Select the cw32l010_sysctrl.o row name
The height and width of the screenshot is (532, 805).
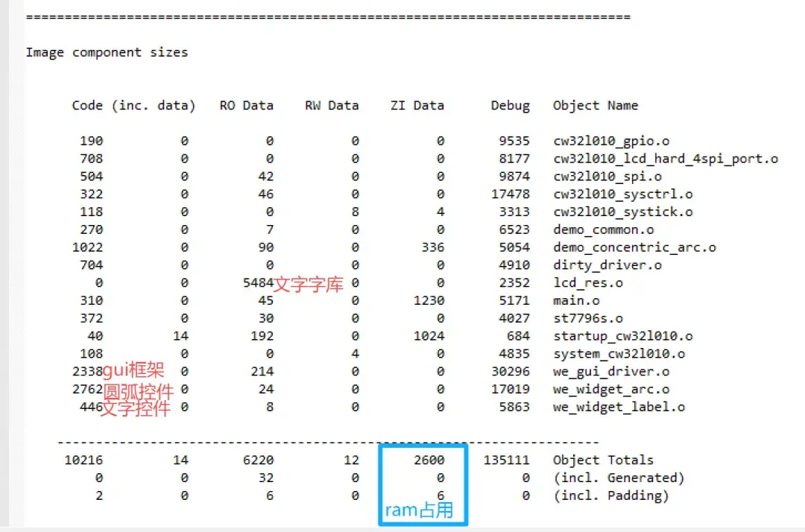pos(623,194)
